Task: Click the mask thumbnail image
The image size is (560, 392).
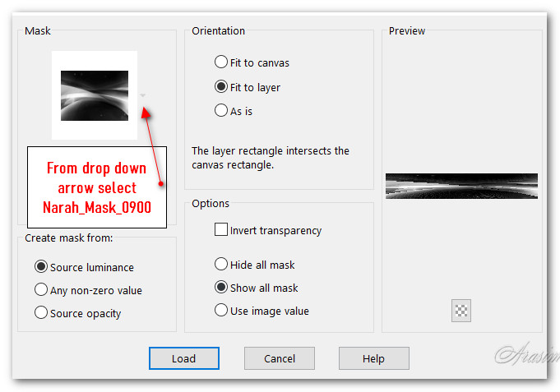Action: tap(95, 95)
